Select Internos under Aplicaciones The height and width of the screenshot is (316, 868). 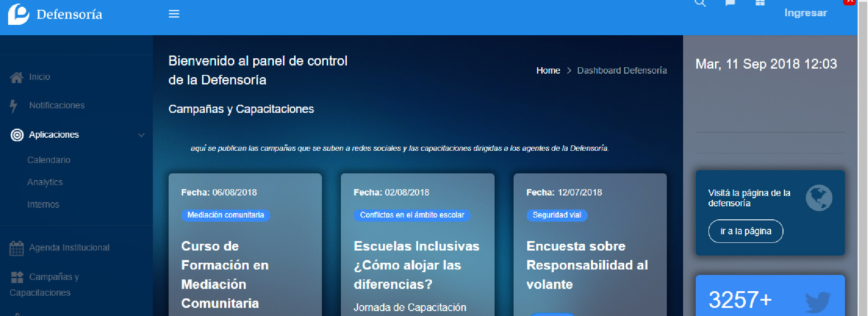pyautogui.click(x=43, y=205)
